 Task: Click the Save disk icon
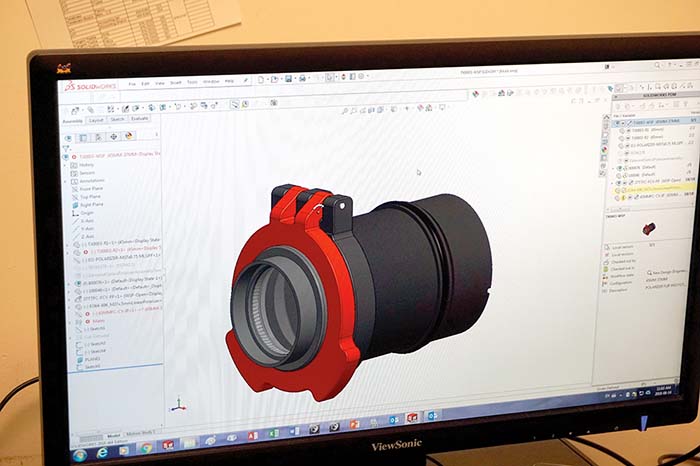coord(288,79)
